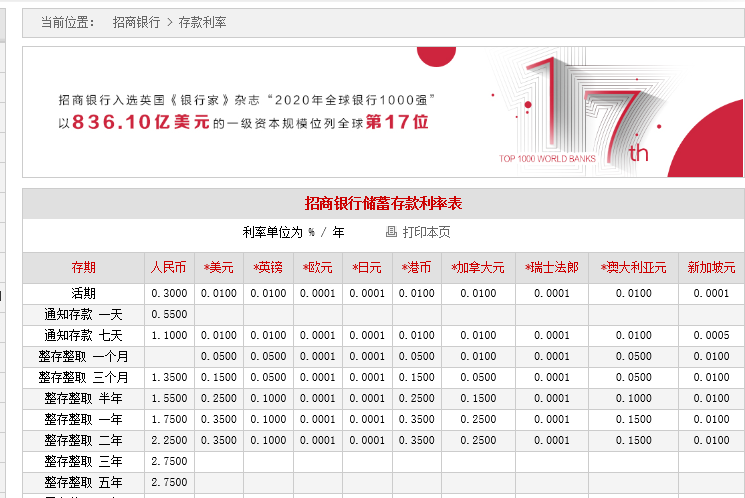Image resolution: width=745 pixels, height=498 pixels.
Task: Click 二年 港币 rate 0.3500
Action: point(416,441)
